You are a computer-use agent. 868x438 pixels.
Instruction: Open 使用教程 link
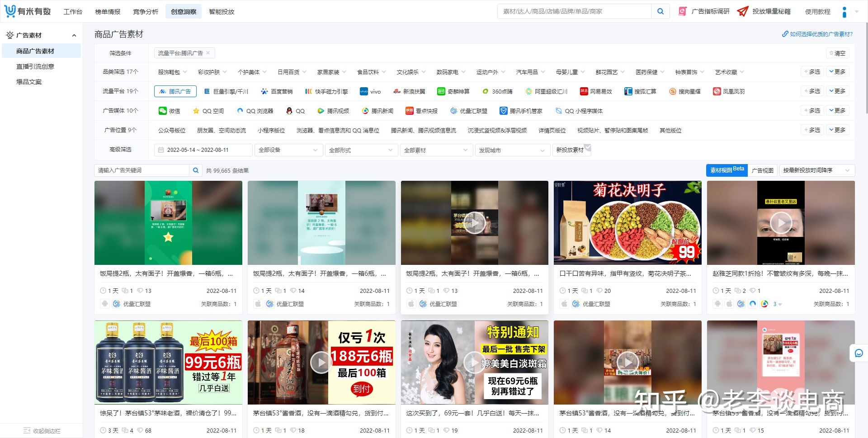pyautogui.click(x=817, y=12)
